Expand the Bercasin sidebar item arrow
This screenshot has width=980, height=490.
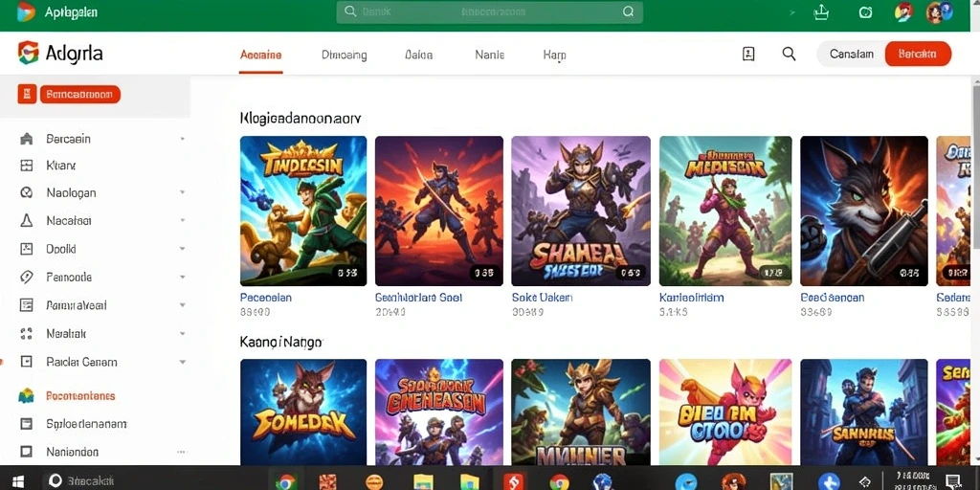(183, 139)
